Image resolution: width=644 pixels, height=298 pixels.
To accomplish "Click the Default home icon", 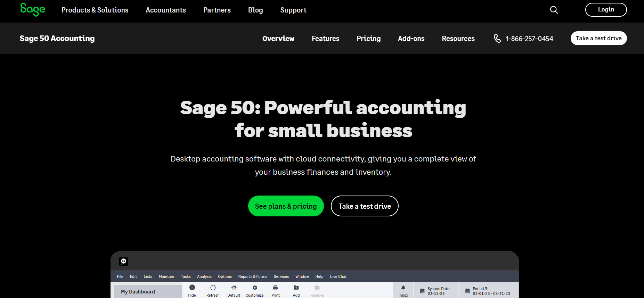I will [x=234, y=288].
